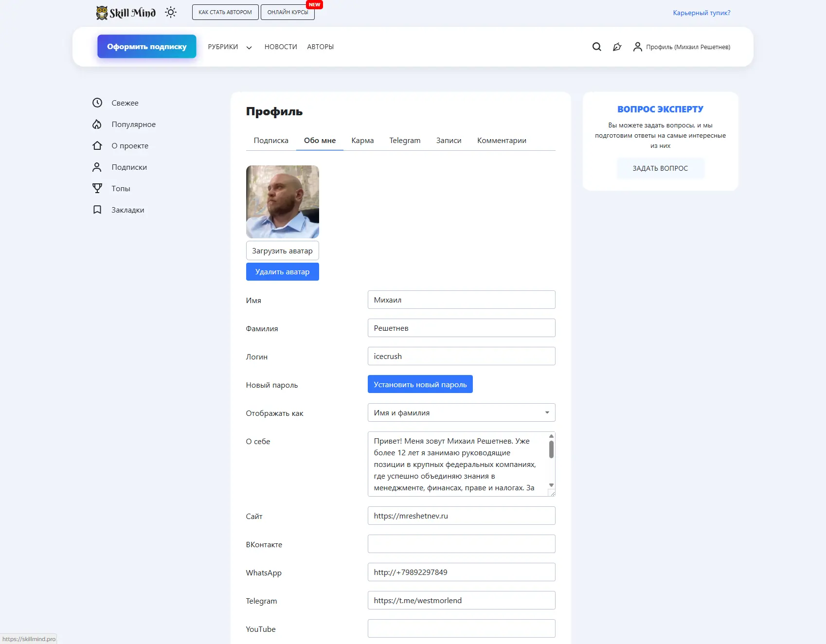Focus the Имя input field
This screenshot has width=826, height=644.
pyautogui.click(x=461, y=300)
